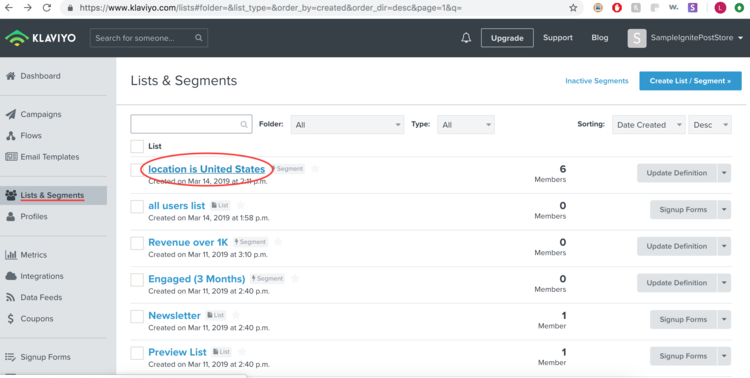Click the Upgrade button
This screenshot has width=750, height=378.
(x=507, y=38)
